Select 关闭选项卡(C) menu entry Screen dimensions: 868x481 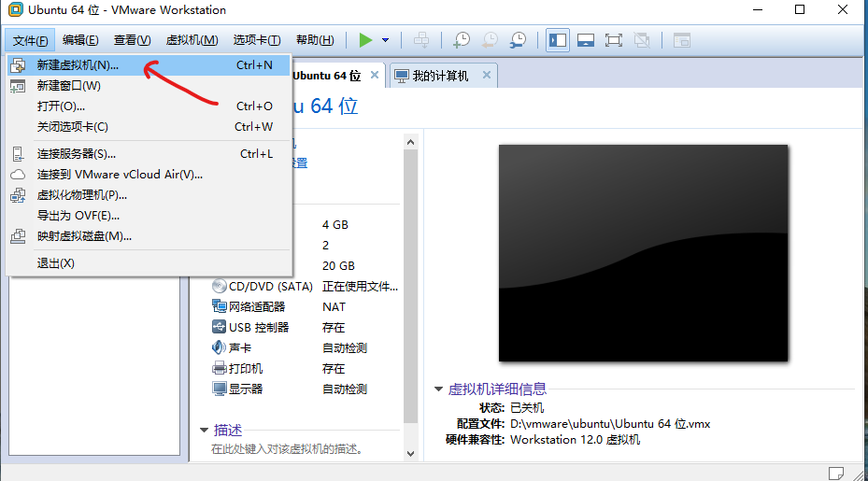click(149, 127)
